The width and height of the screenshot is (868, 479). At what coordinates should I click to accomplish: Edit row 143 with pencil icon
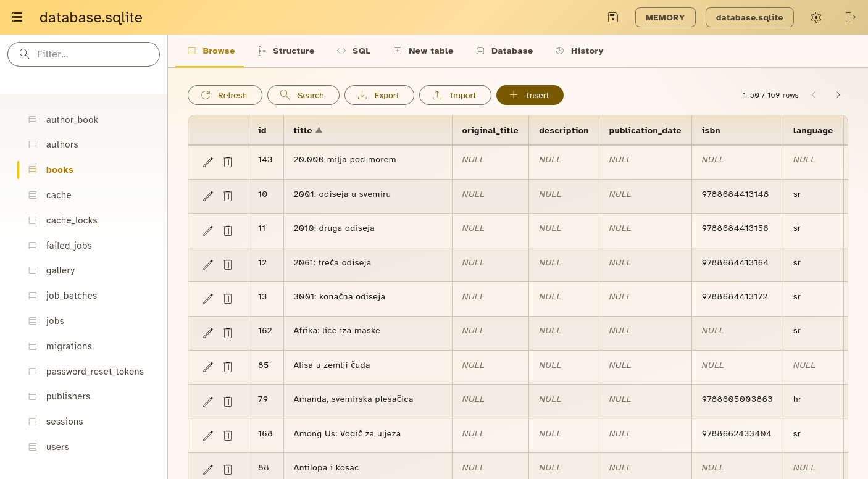tap(208, 162)
